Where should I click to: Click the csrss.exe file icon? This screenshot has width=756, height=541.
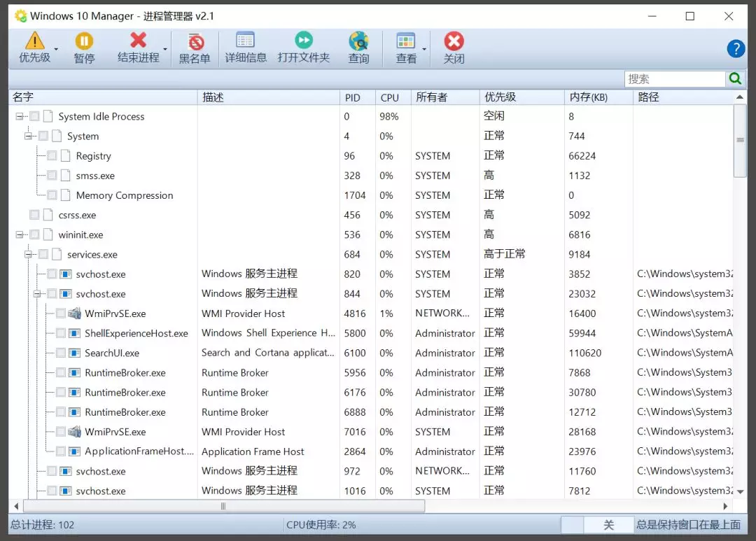48,215
